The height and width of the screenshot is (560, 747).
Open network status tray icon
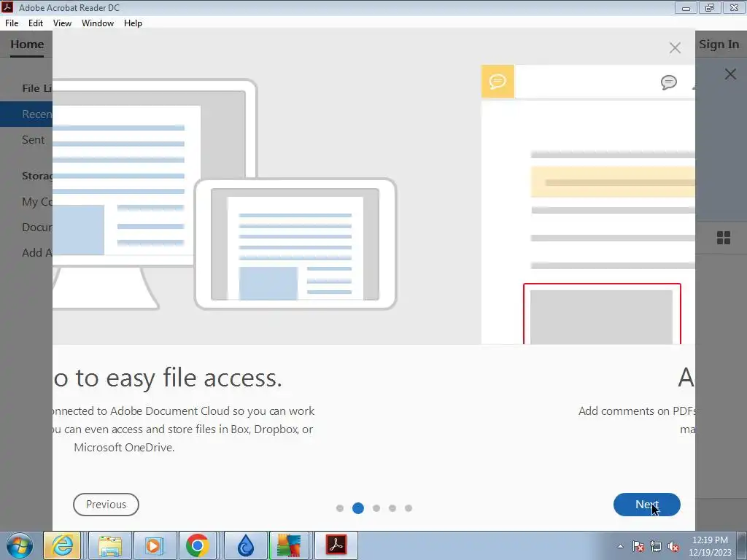point(656,546)
